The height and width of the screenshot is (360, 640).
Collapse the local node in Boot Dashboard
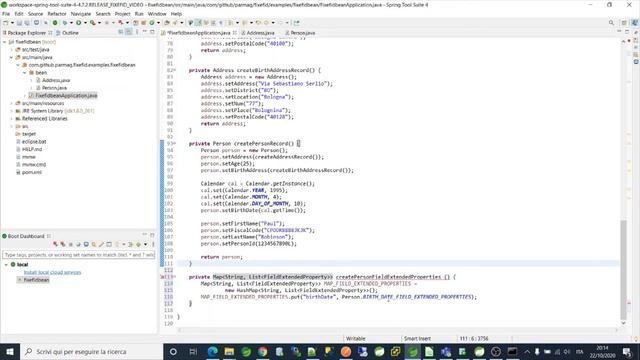coord(6,264)
